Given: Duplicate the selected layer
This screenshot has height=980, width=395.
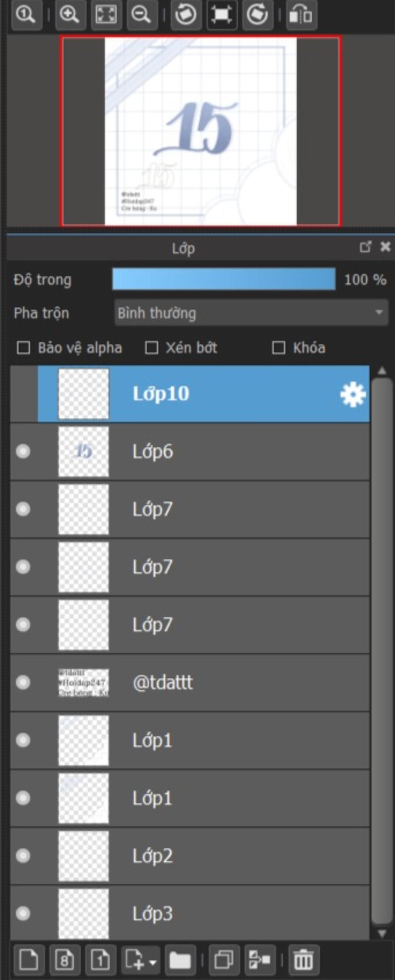Looking at the screenshot, I should point(224,960).
